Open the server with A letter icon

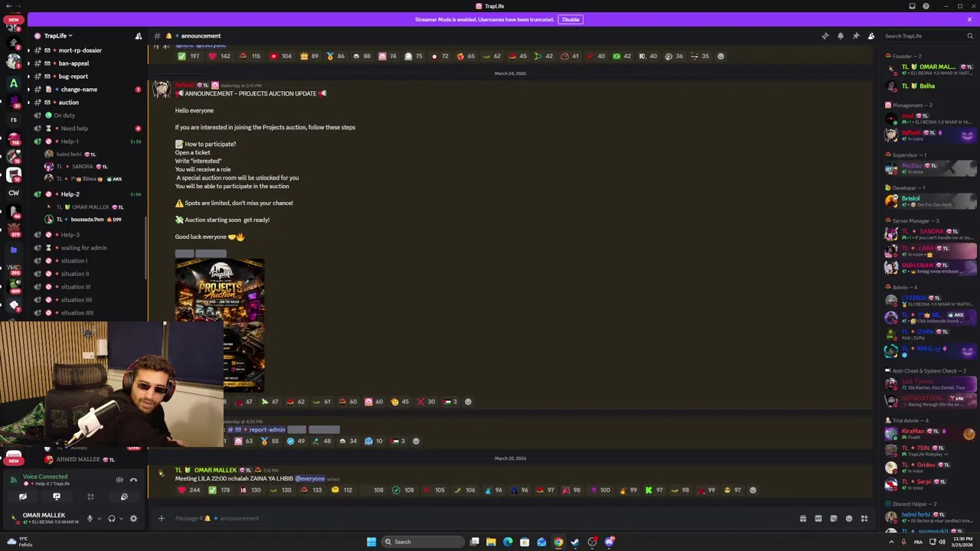click(x=14, y=83)
